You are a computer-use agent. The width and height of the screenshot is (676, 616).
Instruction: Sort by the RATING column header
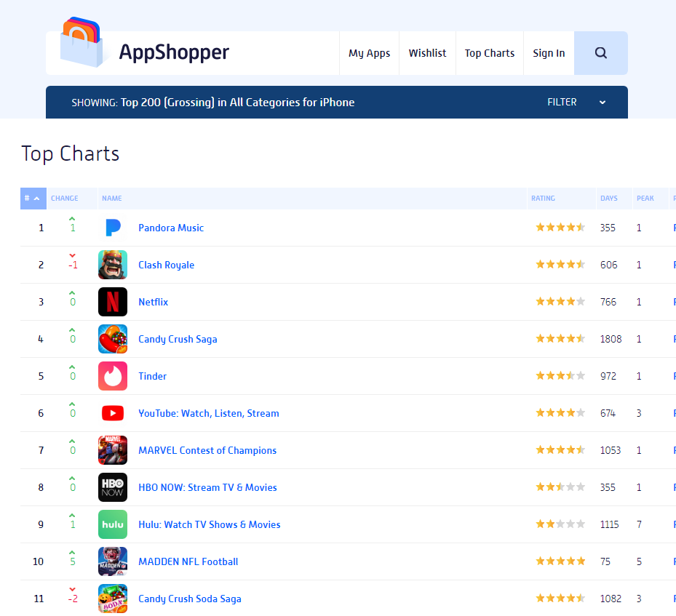543,199
